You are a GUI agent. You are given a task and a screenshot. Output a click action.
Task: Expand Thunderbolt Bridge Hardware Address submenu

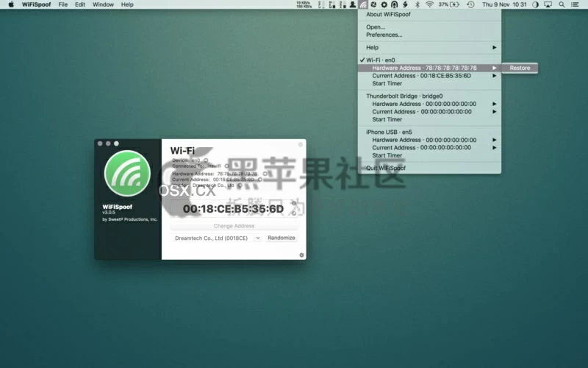coord(429,104)
